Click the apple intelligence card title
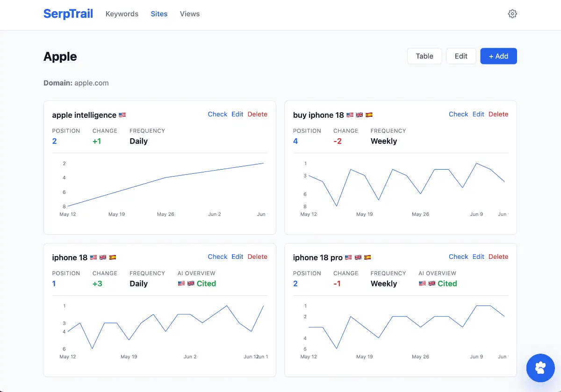The image size is (561, 392). point(84,115)
